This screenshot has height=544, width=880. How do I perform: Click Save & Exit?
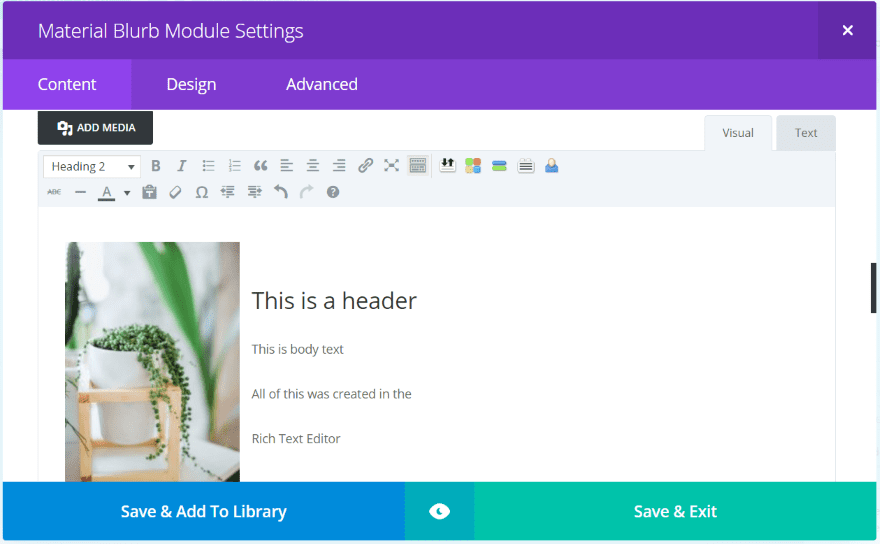[x=675, y=511]
